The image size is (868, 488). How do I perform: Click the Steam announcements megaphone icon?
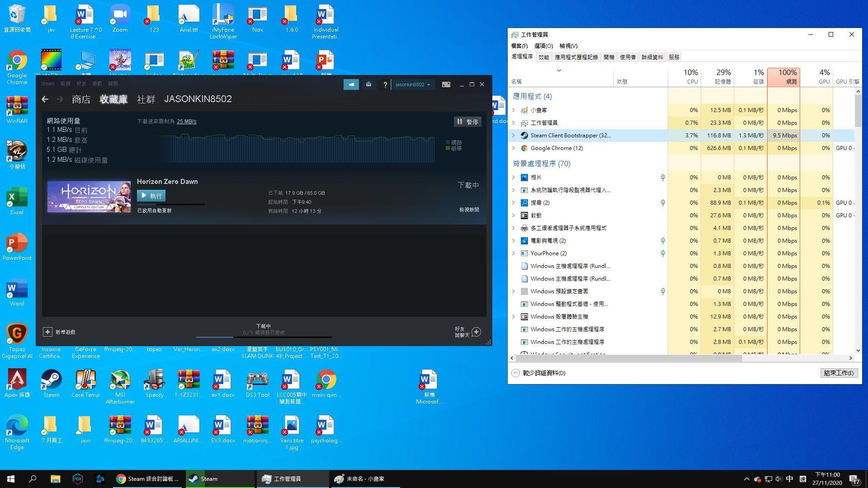click(351, 84)
